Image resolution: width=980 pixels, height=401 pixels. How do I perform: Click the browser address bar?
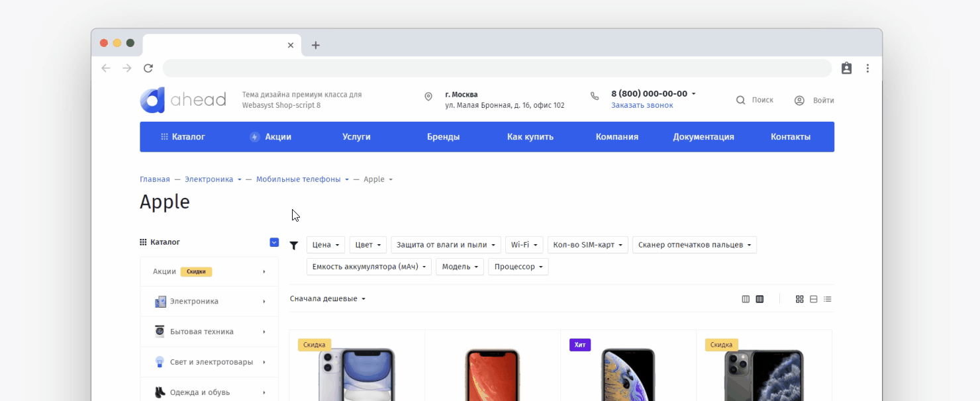point(497,68)
